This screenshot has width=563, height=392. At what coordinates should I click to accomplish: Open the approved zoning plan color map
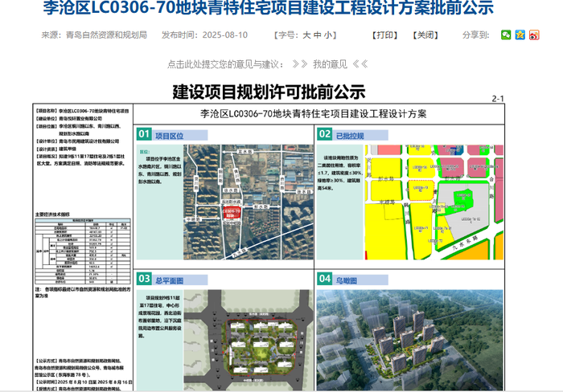click(x=434, y=202)
